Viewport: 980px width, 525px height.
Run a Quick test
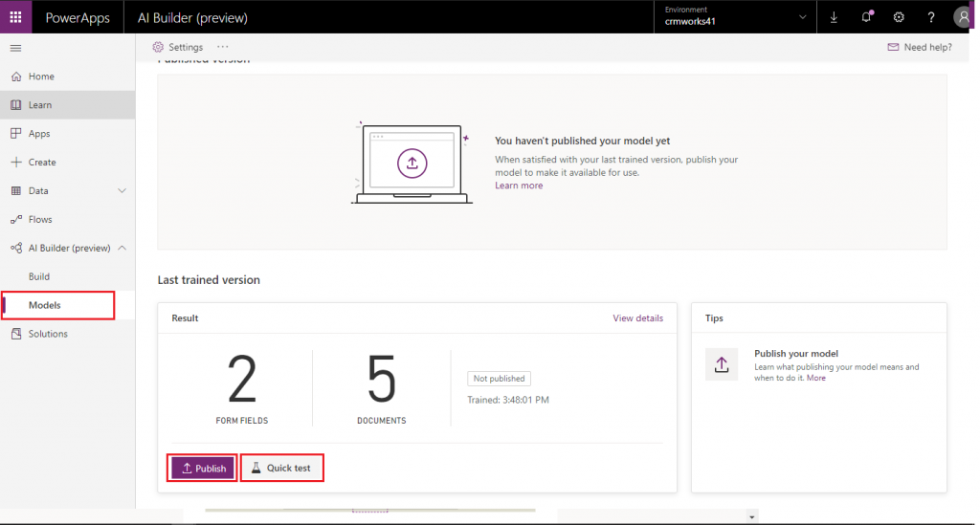click(282, 469)
